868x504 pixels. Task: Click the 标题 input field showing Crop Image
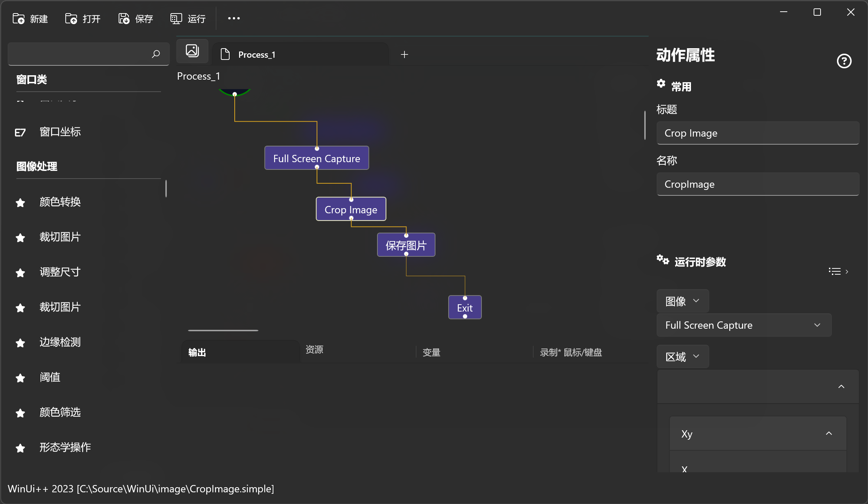click(x=757, y=133)
